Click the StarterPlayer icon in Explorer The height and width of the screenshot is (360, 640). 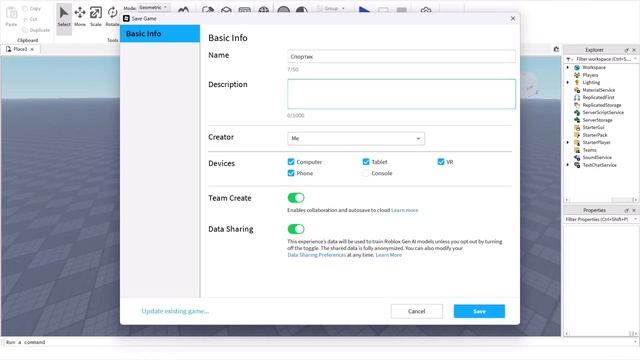pyautogui.click(x=577, y=142)
